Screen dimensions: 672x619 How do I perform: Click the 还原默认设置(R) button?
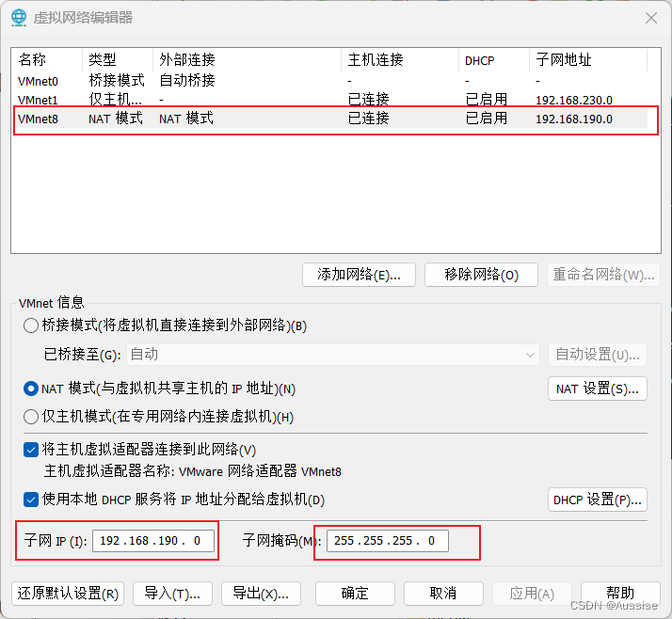(x=68, y=594)
